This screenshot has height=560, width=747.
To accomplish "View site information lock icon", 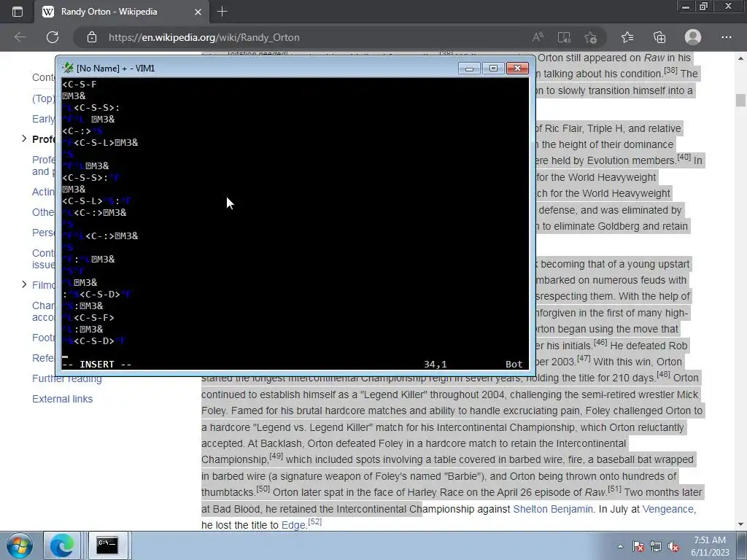I will (x=92, y=37).
